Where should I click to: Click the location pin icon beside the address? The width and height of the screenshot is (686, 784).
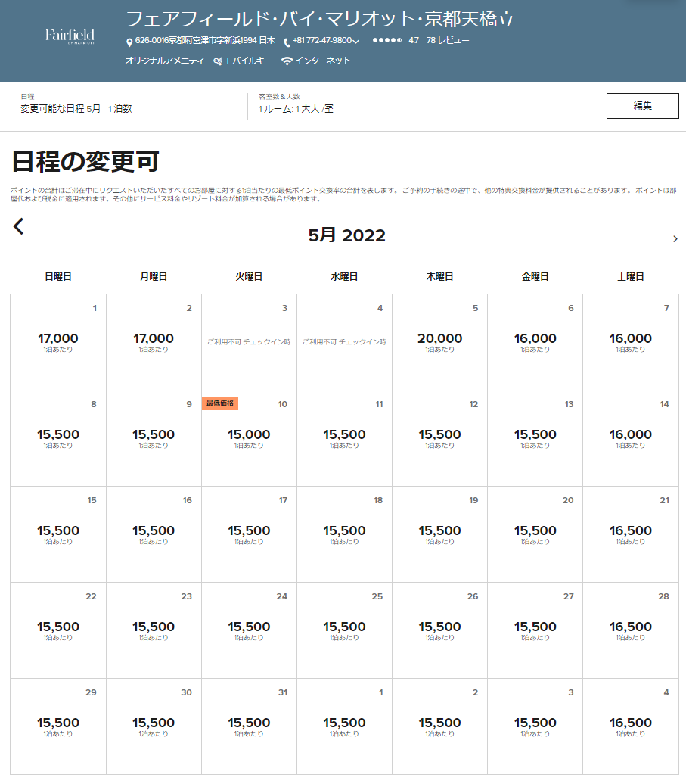click(129, 42)
